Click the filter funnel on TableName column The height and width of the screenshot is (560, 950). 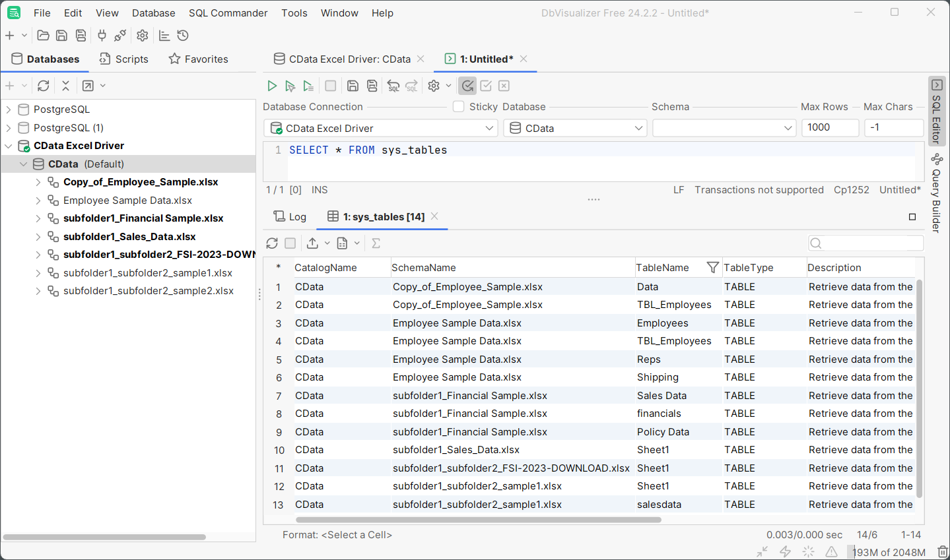tap(712, 267)
